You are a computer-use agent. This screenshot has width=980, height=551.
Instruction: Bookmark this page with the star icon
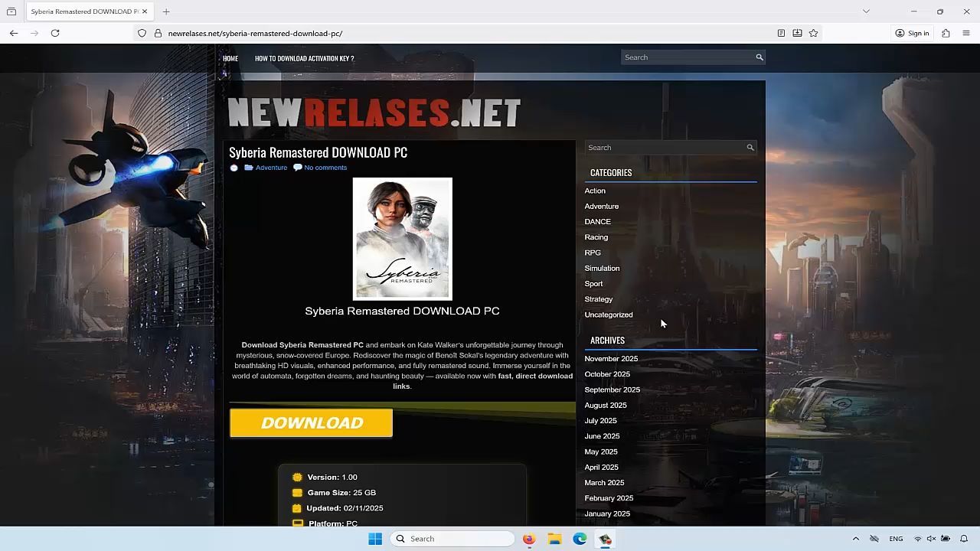(813, 33)
